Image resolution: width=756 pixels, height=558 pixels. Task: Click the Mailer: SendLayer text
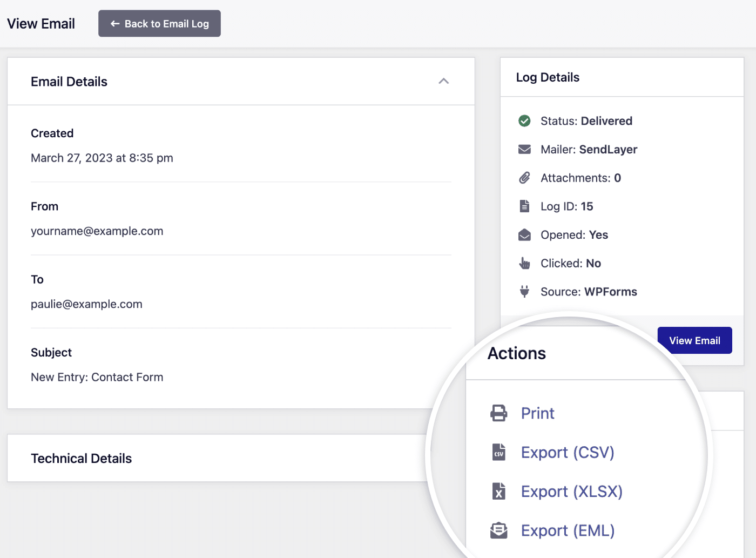[x=589, y=150]
